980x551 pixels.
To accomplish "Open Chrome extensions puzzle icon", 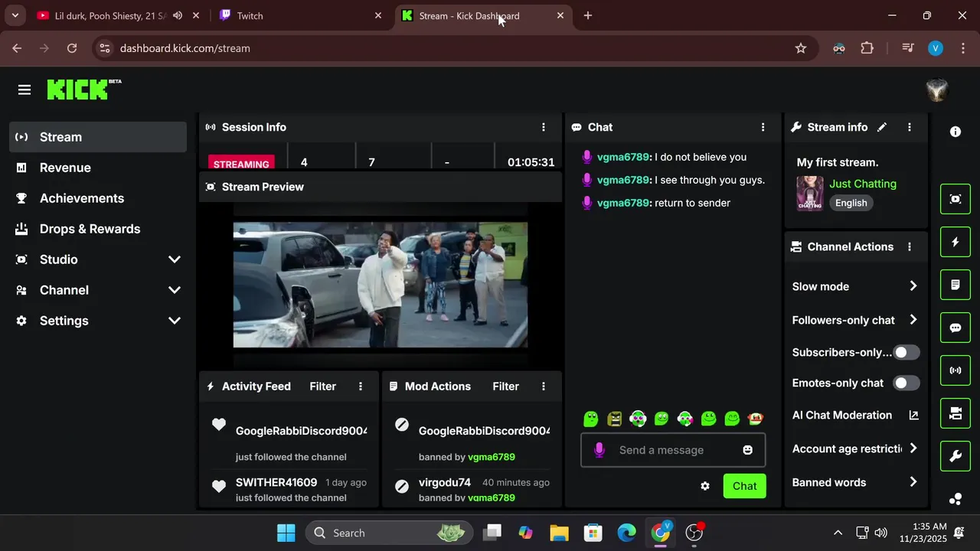I will pos(867,48).
